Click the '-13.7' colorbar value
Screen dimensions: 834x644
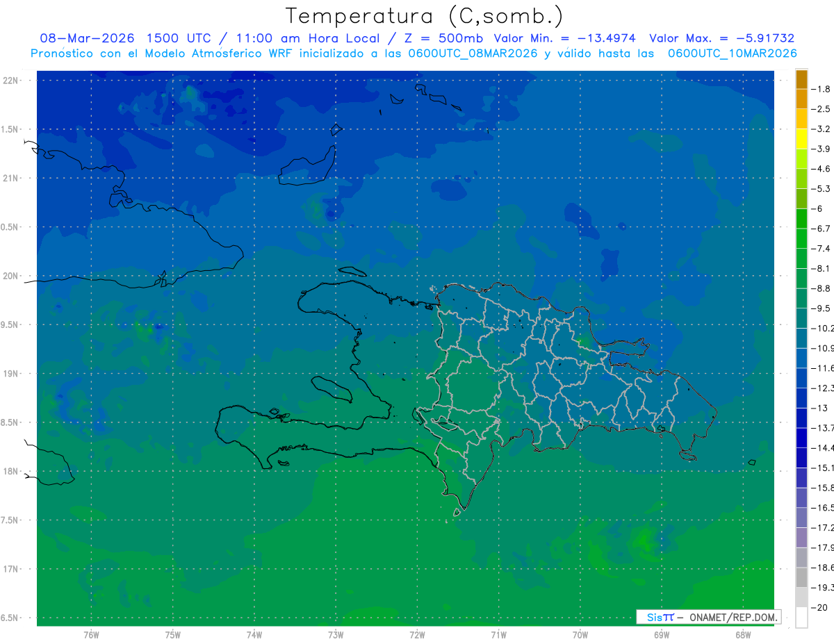[823, 427]
